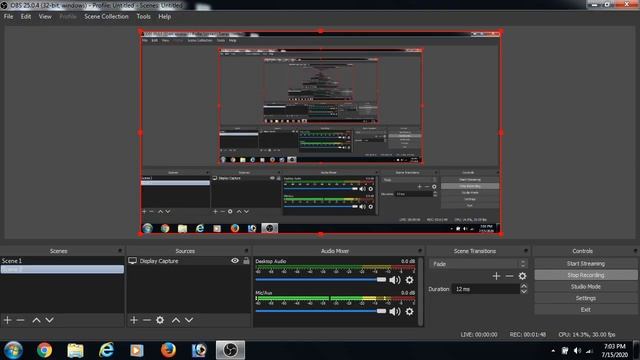Select Scene 1 in Scenes list
The width and height of the screenshot is (640, 360).
(62, 260)
